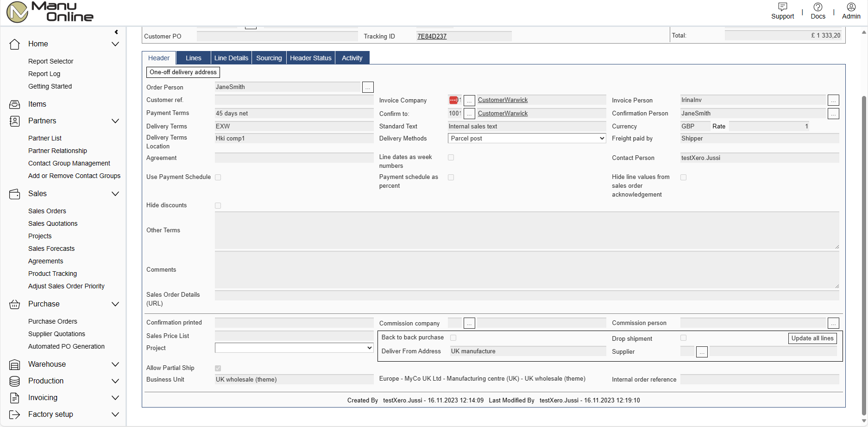This screenshot has height=427, width=868.
Task: Click the Production stack icon
Action: click(x=15, y=381)
